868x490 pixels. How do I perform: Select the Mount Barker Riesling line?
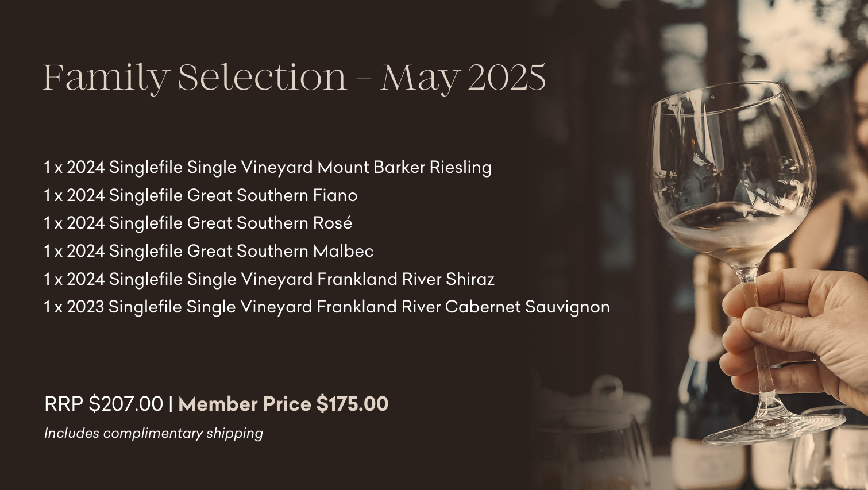tap(268, 167)
